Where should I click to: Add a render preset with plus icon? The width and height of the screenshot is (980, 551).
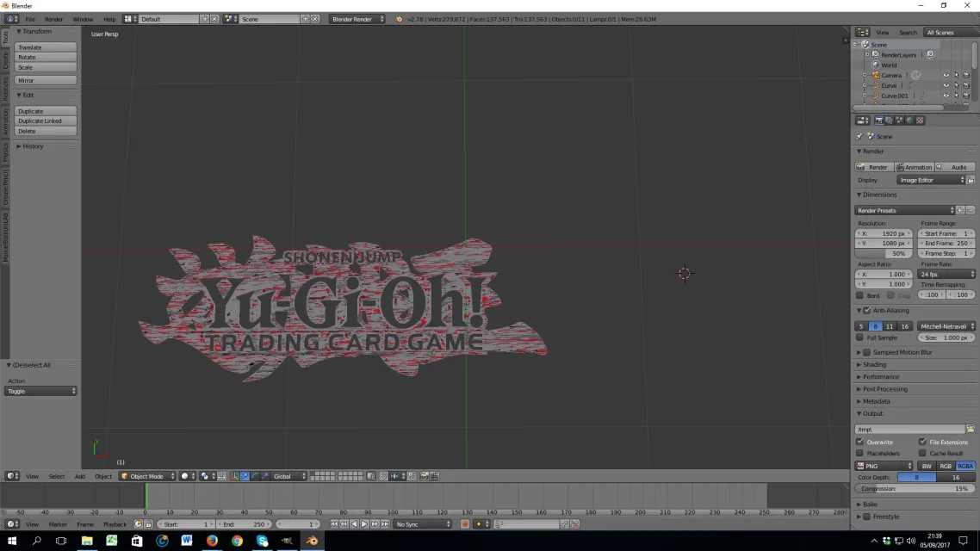(x=960, y=210)
